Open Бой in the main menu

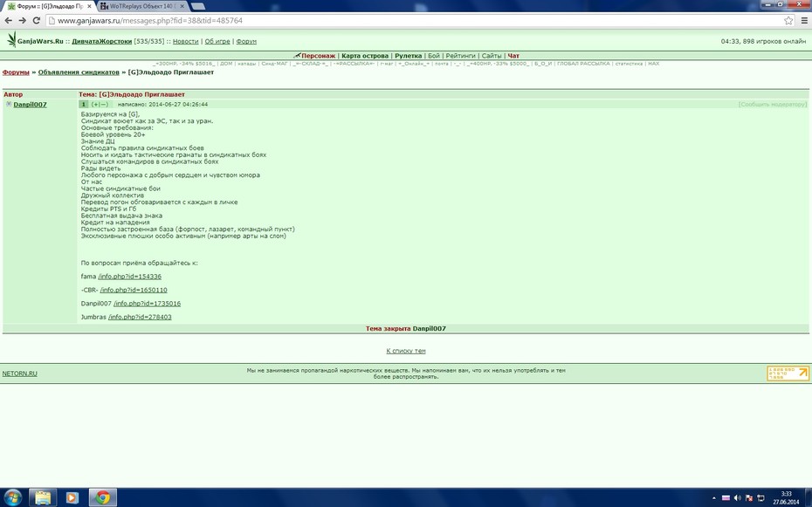pos(433,56)
